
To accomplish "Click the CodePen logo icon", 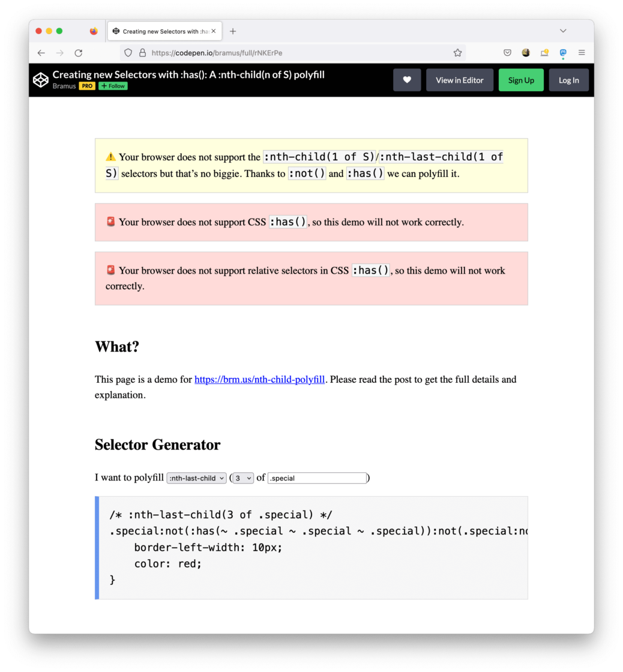I will [x=40, y=80].
